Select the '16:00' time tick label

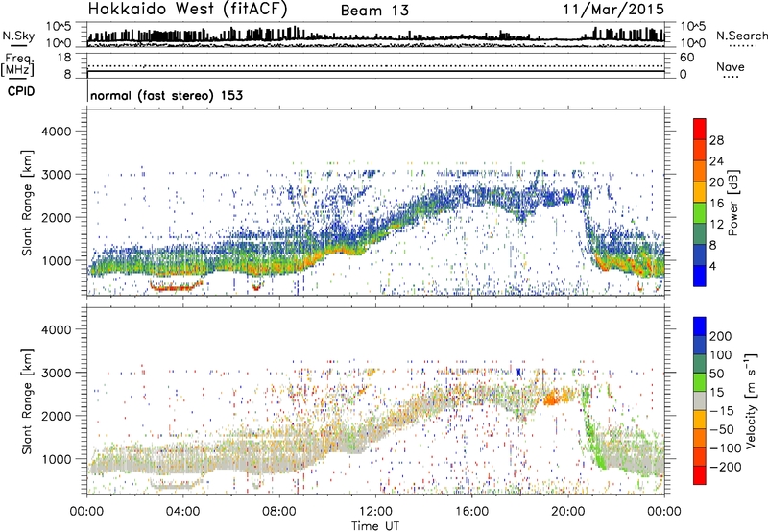(x=471, y=512)
